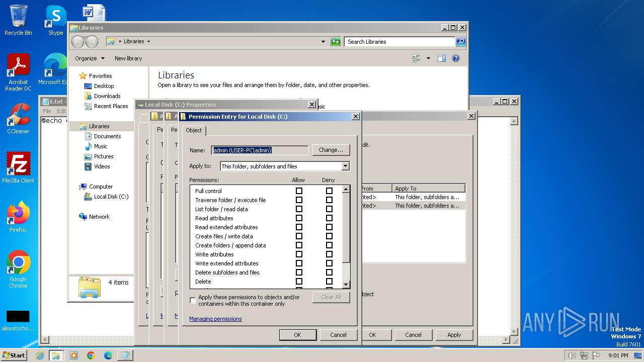Open the File menu in Notepad
This screenshot has height=362, width=644.
tap(47, 111)
